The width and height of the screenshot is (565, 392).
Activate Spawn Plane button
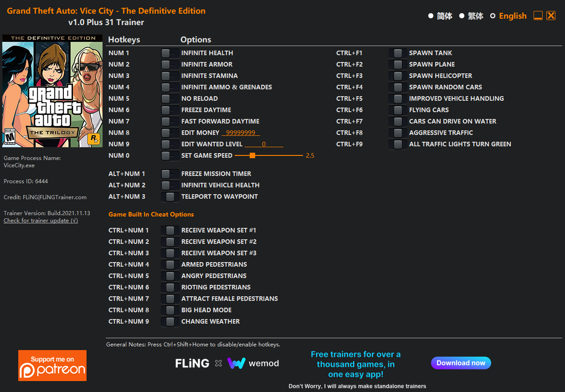[x=398, y=64]
